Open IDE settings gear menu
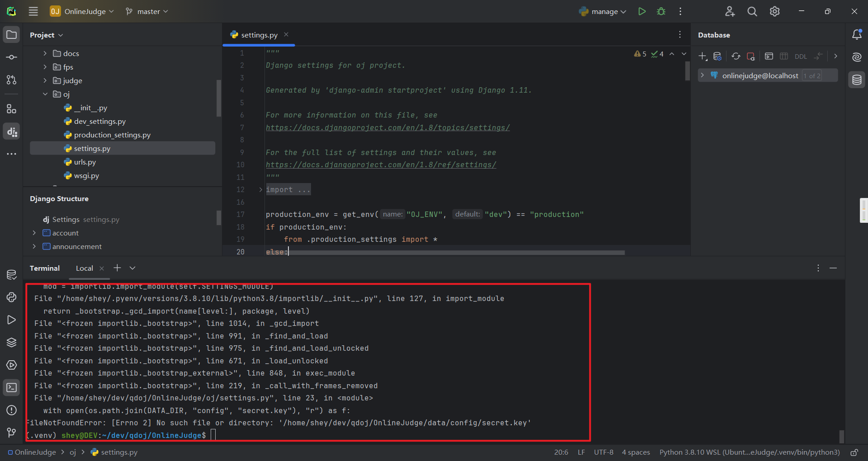 point(775,11)
